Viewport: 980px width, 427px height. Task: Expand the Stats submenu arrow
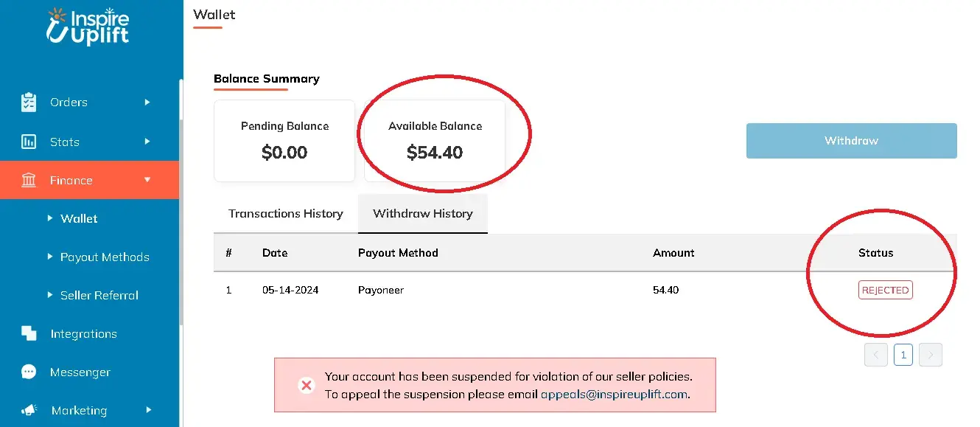[147, 142]
